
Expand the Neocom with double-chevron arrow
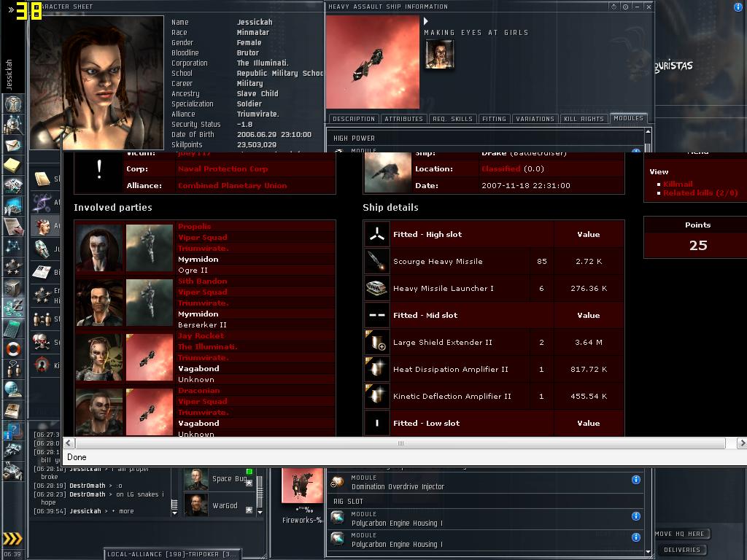coord(11,9)
